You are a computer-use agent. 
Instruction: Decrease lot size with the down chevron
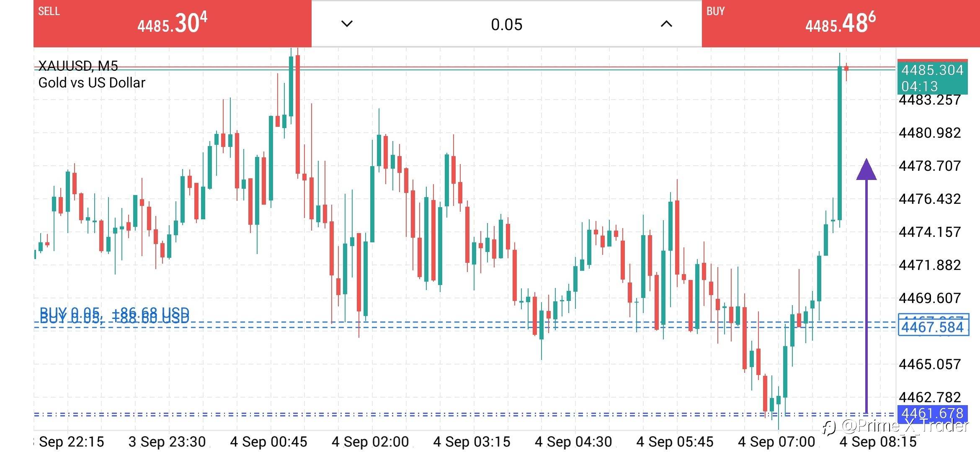pyautogui.click(x=347, y=24)
